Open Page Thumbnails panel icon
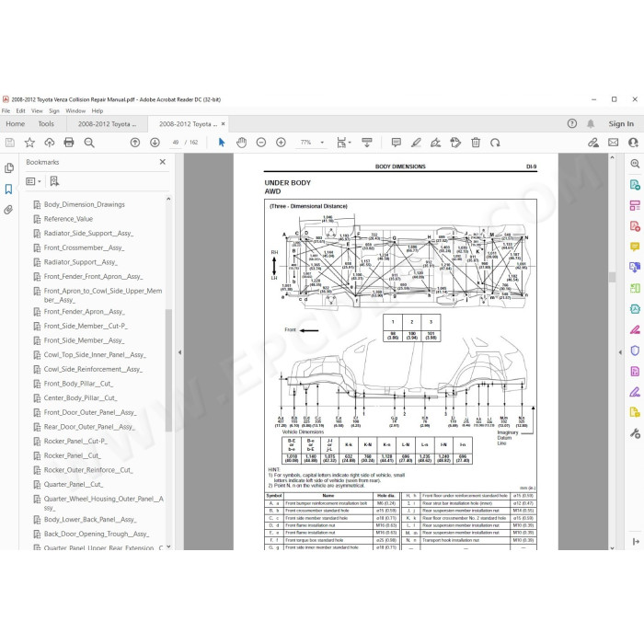Viewport: 644px width, 644px height. (x=8, y=168)
